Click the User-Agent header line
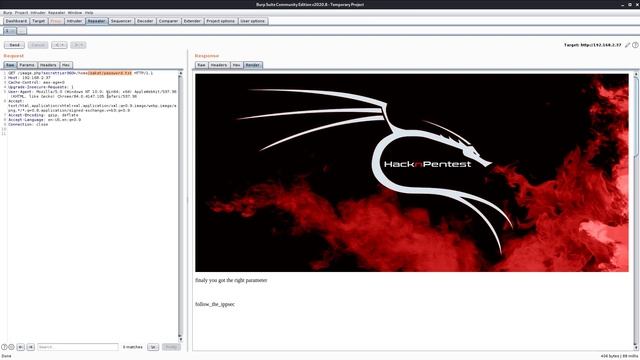The width and height of the screenshot is (640, 360). 92,94
